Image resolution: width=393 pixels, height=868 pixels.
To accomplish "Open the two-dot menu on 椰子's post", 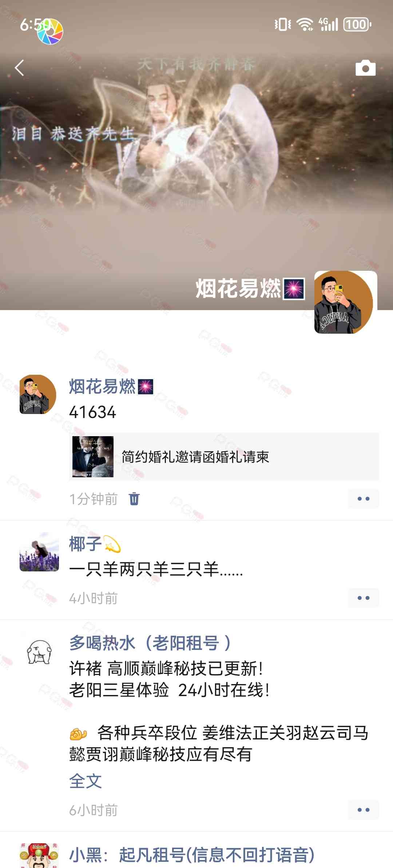I will (x=363, y=598).
